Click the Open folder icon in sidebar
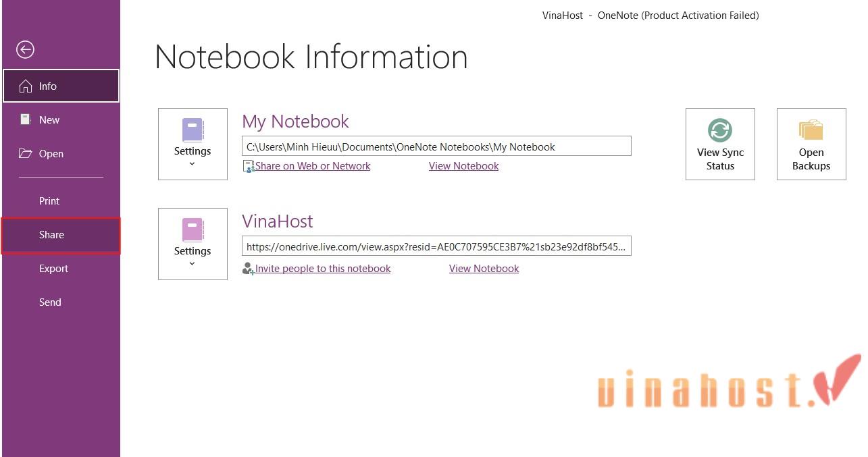 pos(26,153)
